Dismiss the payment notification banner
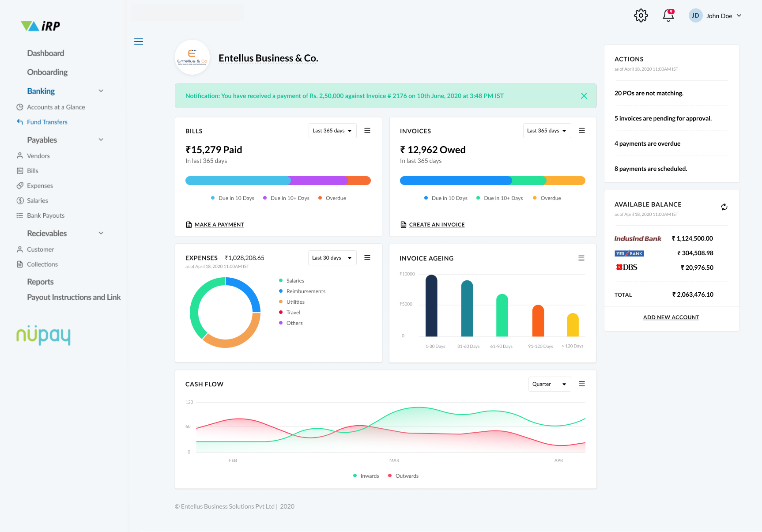Image resolution: width=762 pixels, height=532 pixels. (584, 96)
